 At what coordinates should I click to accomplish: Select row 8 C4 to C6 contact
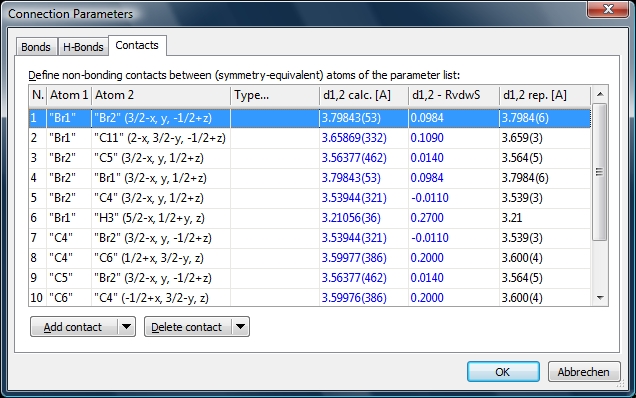(310, 258)
